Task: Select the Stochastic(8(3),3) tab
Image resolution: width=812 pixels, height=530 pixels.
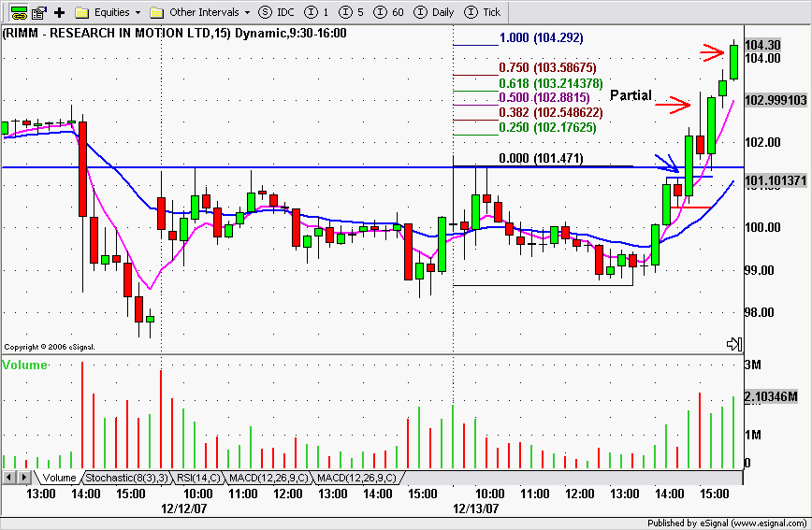Action: point(126,478)
